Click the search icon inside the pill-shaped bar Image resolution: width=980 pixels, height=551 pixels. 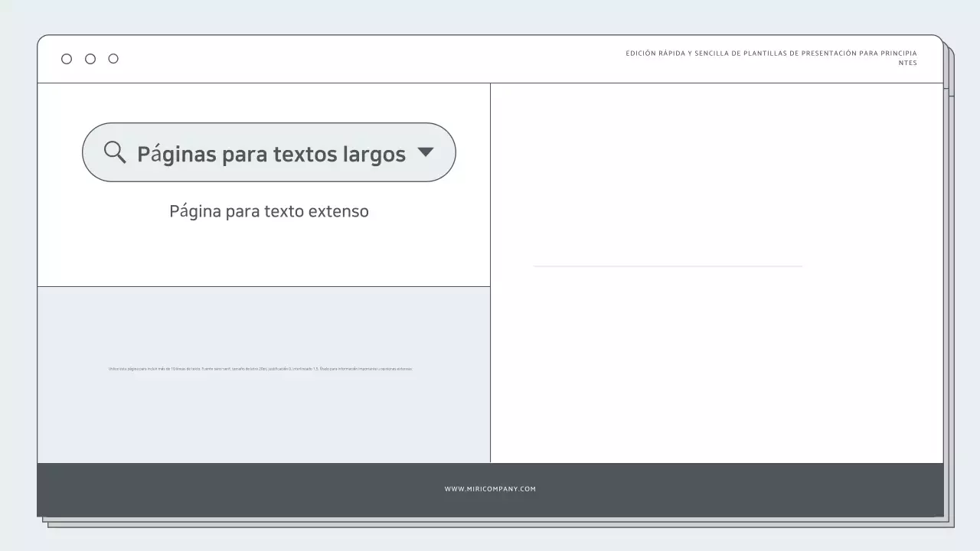[115, 152]
